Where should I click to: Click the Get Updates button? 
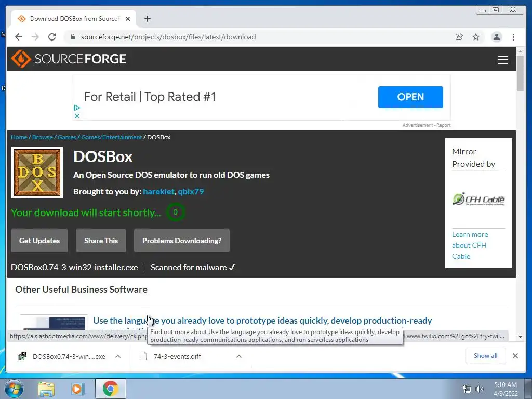tap(39, 241)
